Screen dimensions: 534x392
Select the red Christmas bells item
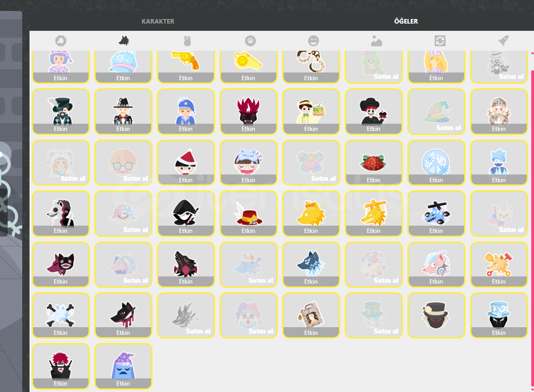374,163
